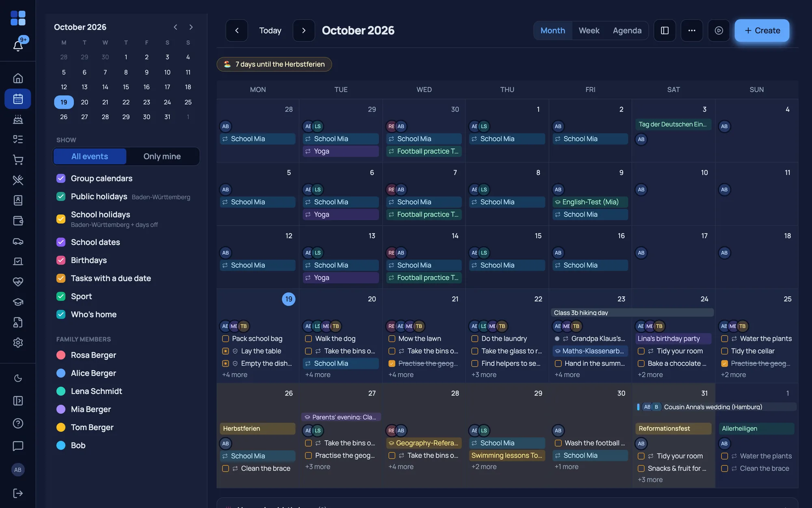Click the Create button

click(x=762, y=30)
